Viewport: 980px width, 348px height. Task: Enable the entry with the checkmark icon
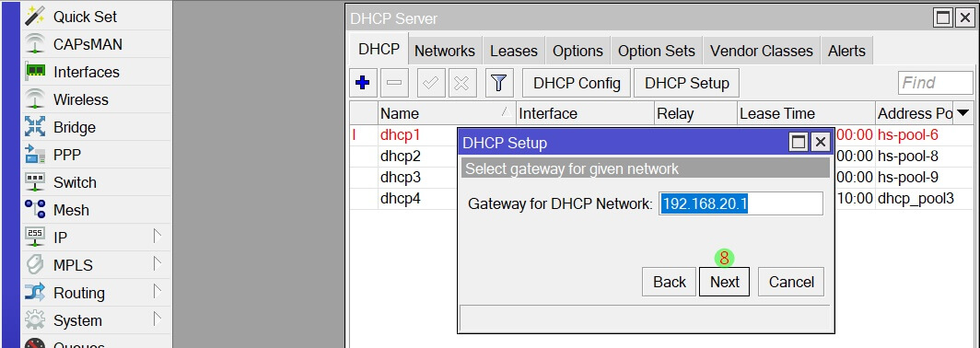tap(430, 83)
